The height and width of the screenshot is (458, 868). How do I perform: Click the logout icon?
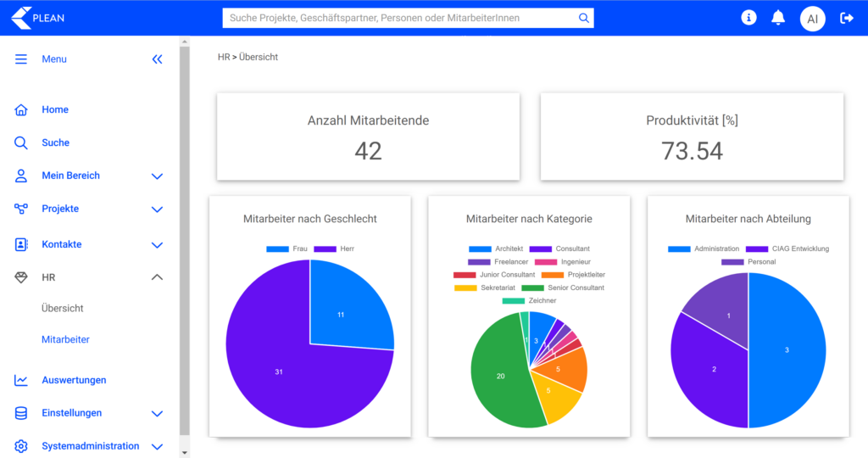coord(847,19)
